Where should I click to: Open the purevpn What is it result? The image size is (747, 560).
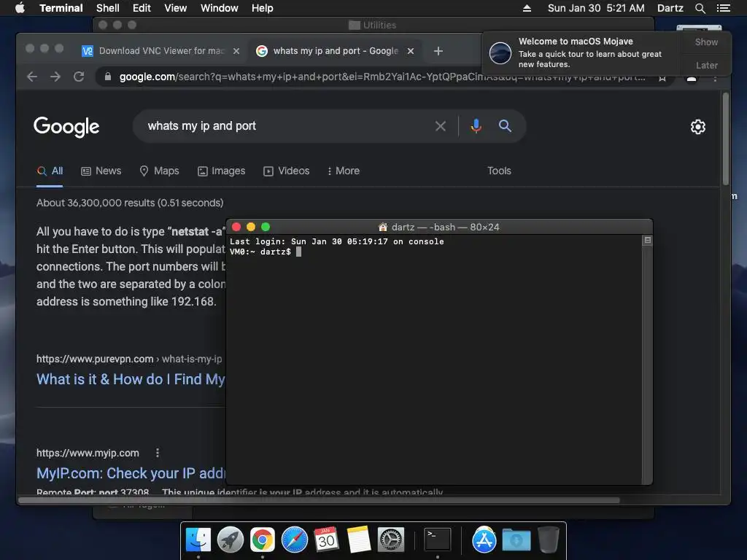[131, 379]
